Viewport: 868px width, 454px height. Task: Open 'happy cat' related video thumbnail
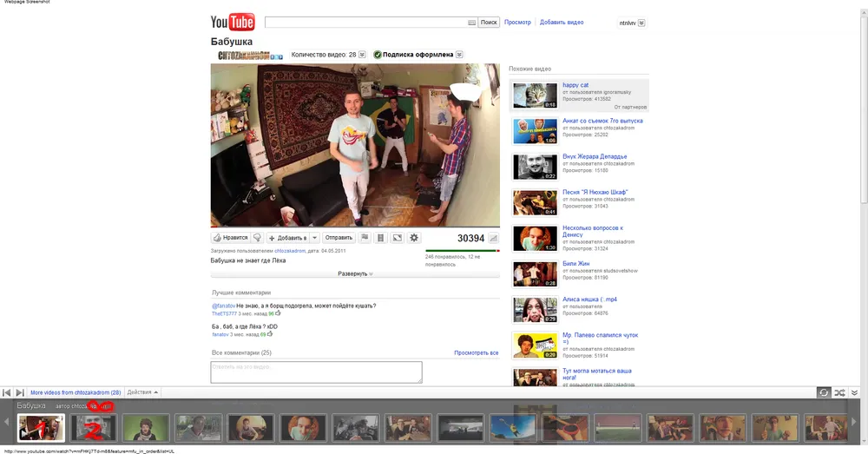[x=534, y=95]
